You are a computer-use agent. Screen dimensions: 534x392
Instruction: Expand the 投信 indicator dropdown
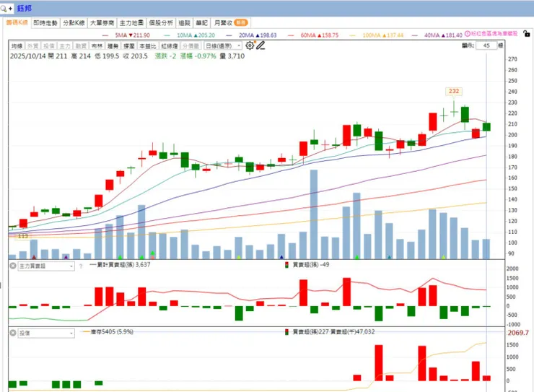coord(46,333)
